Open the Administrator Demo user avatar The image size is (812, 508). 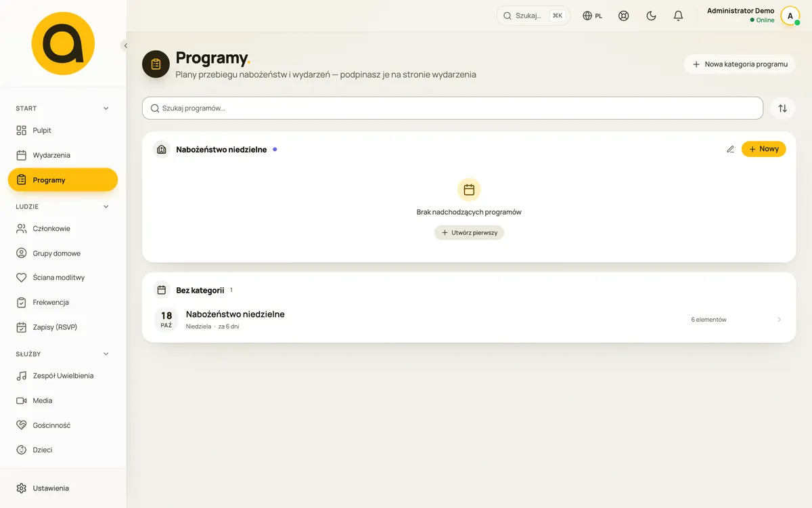(x=790, y=16)
